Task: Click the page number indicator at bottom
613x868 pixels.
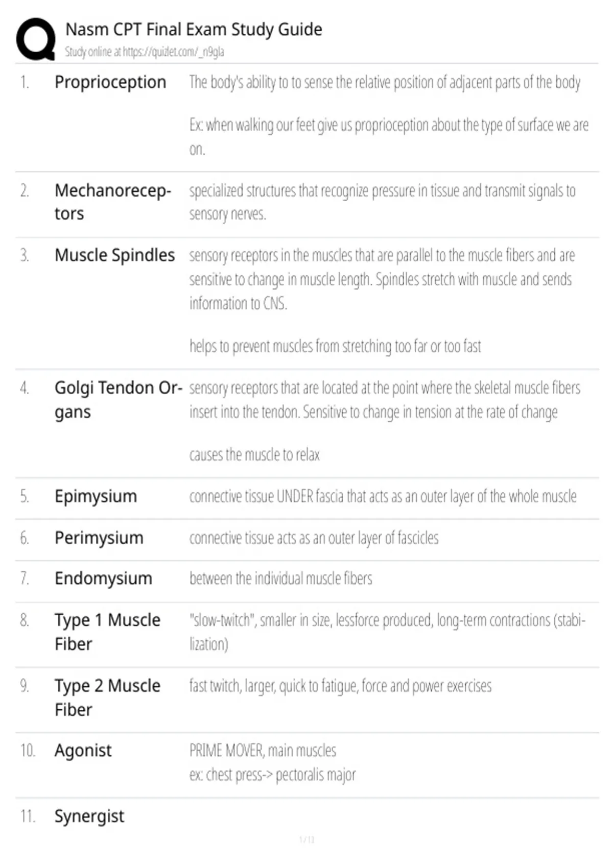Action: 306,839
